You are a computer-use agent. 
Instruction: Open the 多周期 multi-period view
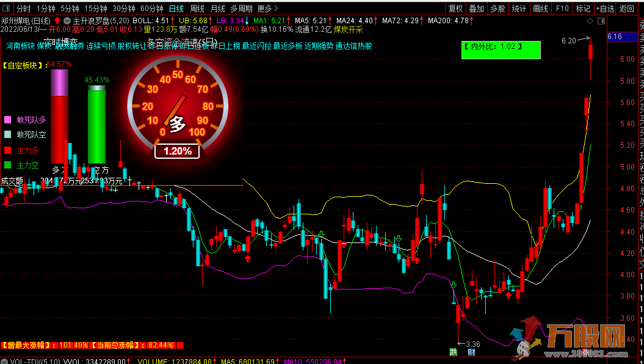tap(241, 8)
